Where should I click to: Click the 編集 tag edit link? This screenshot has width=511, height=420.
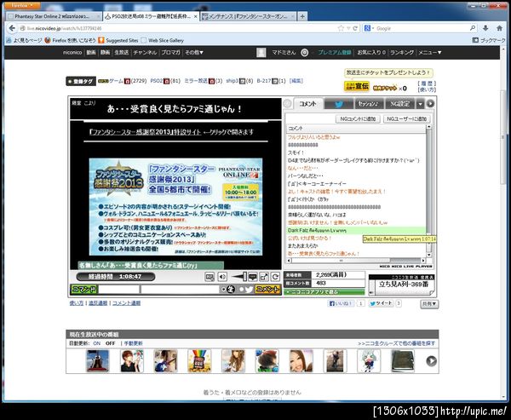pyautogui.click(x=296, y=81)
